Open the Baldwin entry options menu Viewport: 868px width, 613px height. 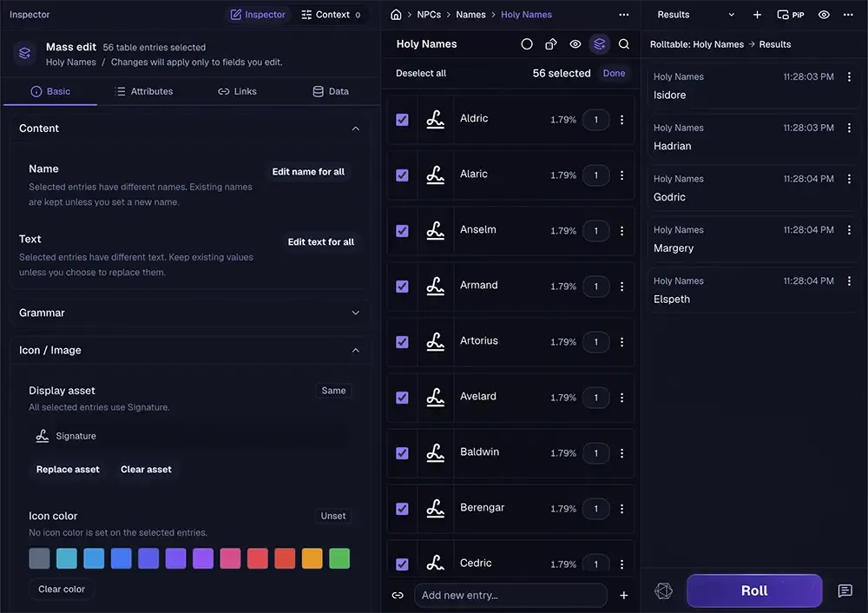[621, 453]
